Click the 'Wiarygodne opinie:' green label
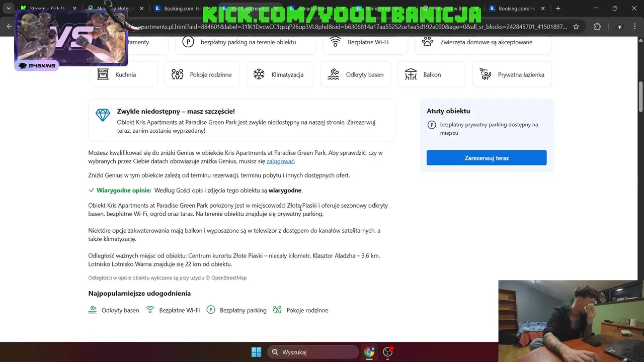644x362 pixels. point(124,190)
